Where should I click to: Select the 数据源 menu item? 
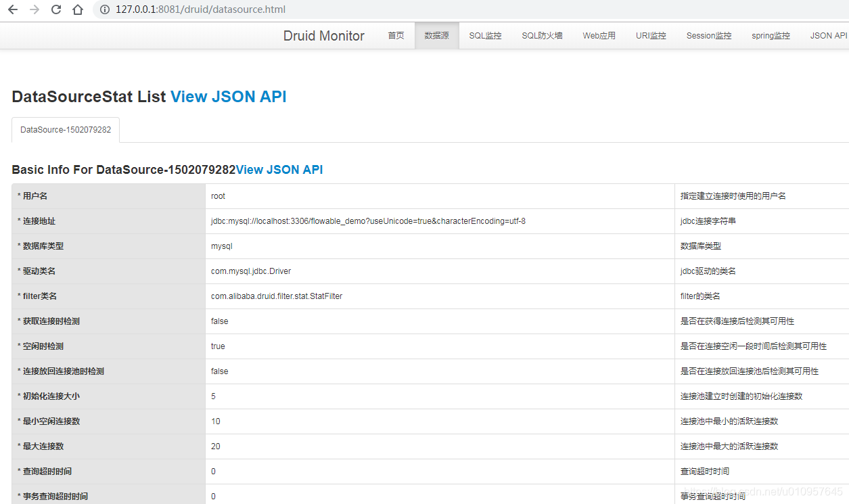[436, 36]
